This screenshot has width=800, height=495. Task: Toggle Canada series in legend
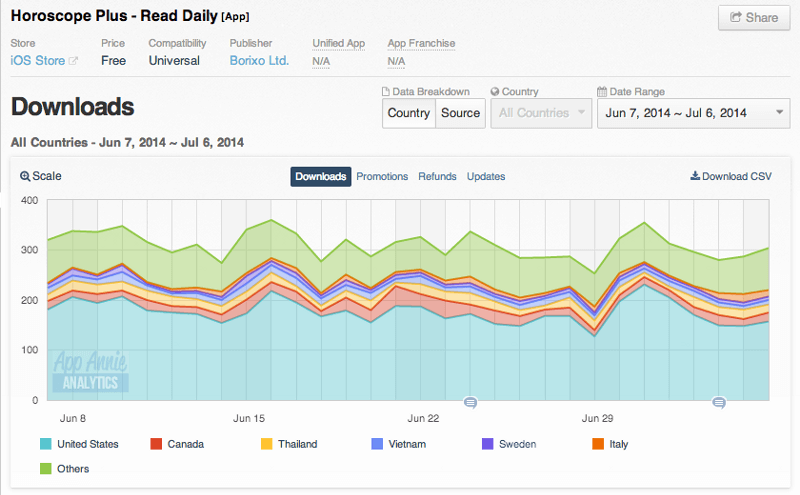177,444
